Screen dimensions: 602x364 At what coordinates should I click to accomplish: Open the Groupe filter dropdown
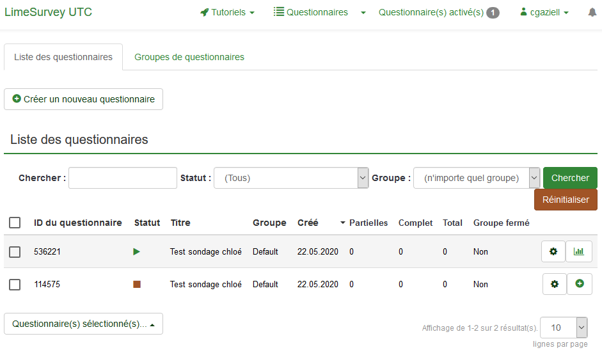[477, 178]
